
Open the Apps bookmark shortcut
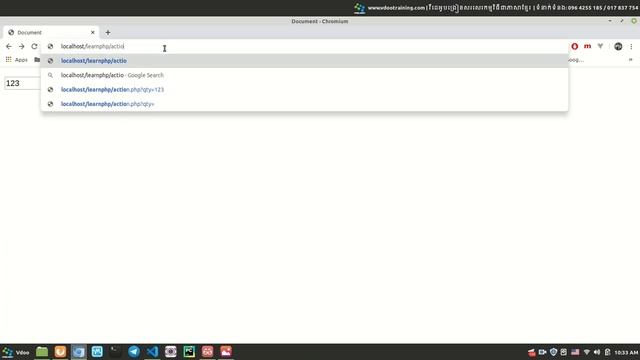pos(17,60)
